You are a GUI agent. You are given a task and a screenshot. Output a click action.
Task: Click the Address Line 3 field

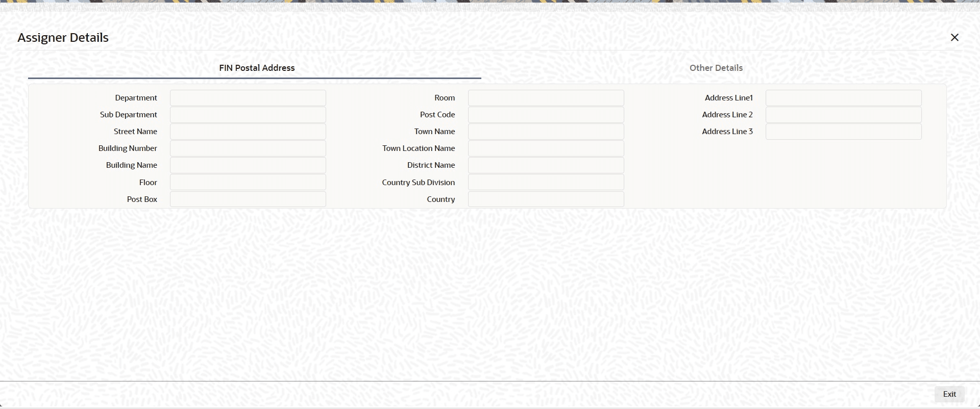844,132
